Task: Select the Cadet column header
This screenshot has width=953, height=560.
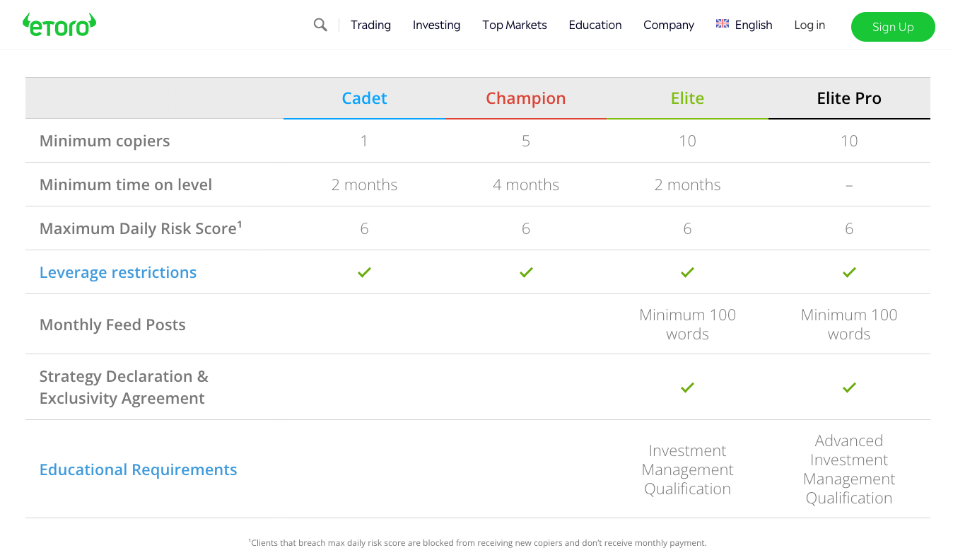Action: [364, 98]
